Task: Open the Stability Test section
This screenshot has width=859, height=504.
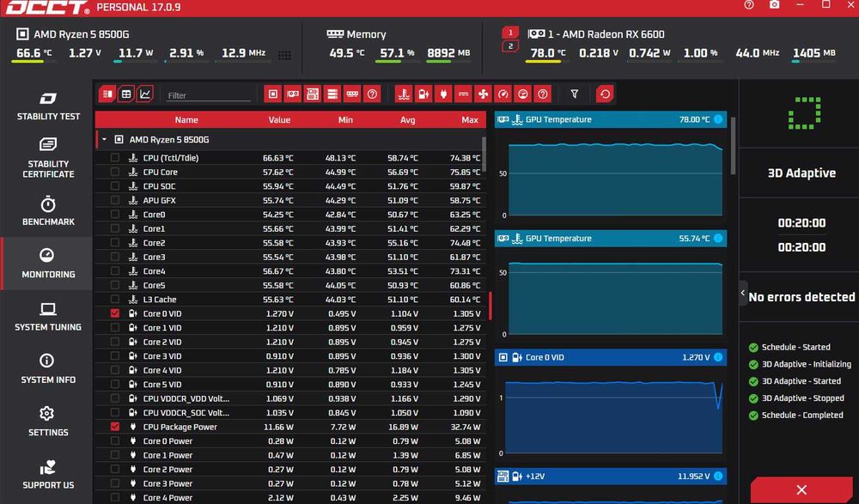Action: (48, 106)
